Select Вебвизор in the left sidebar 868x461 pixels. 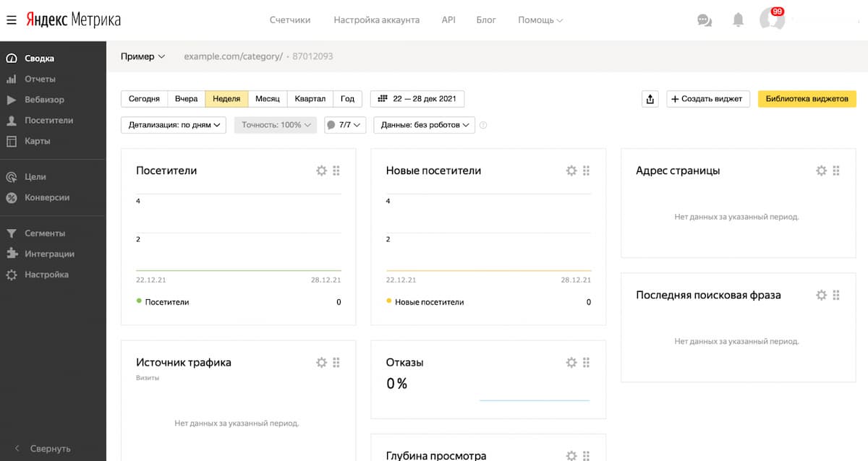pos(43,99)
